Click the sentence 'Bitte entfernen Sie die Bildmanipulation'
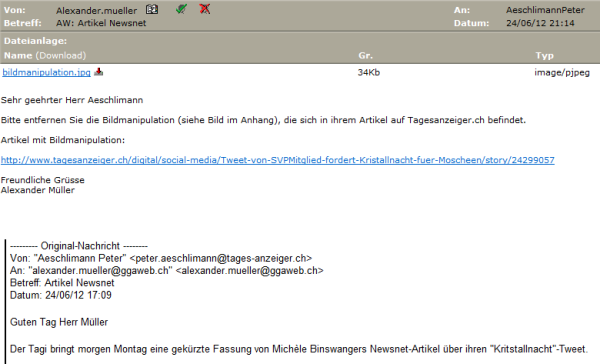Screen dimensions: 600x364 263,120
